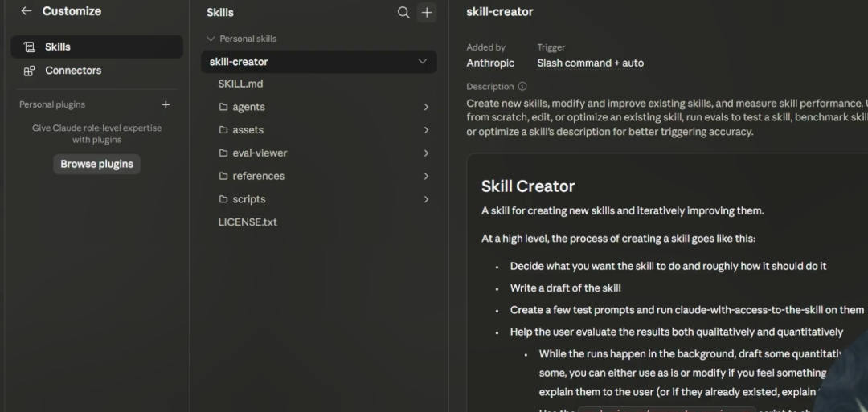Viewport: 868px width, 412px height.
Task: Expand the scripts folder chevron
Action: (x=426, y=199)
